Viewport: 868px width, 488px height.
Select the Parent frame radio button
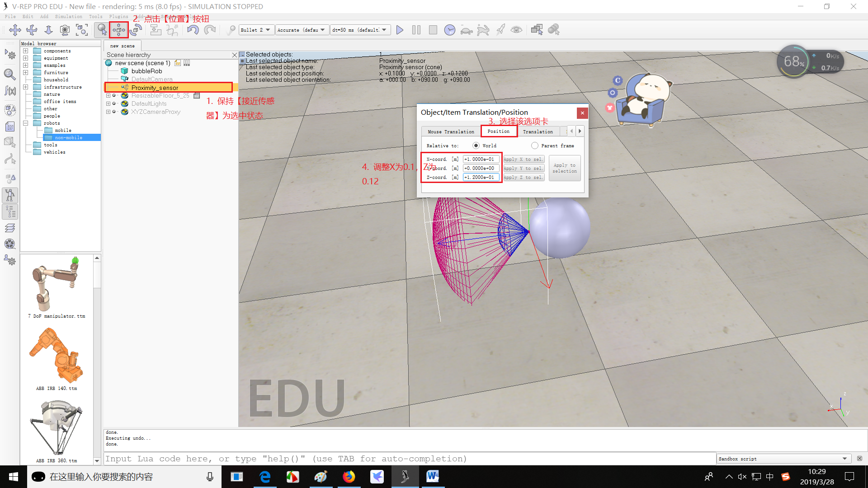pos(535,145)
